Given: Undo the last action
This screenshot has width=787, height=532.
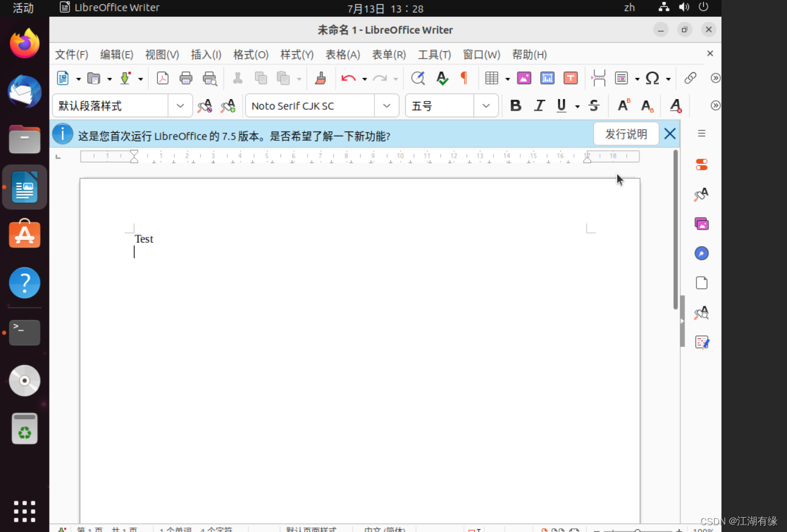Looking at the screenshot, I should tap(348, 78).
